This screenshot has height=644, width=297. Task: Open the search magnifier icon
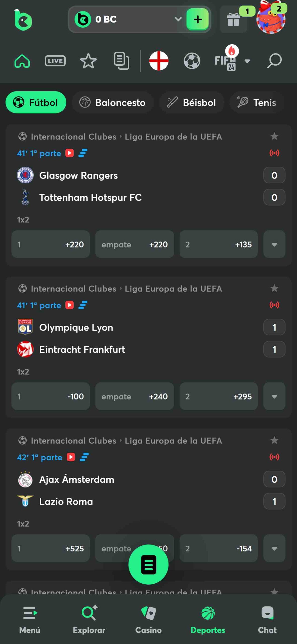pyautogui.click(x=274, y=61)
